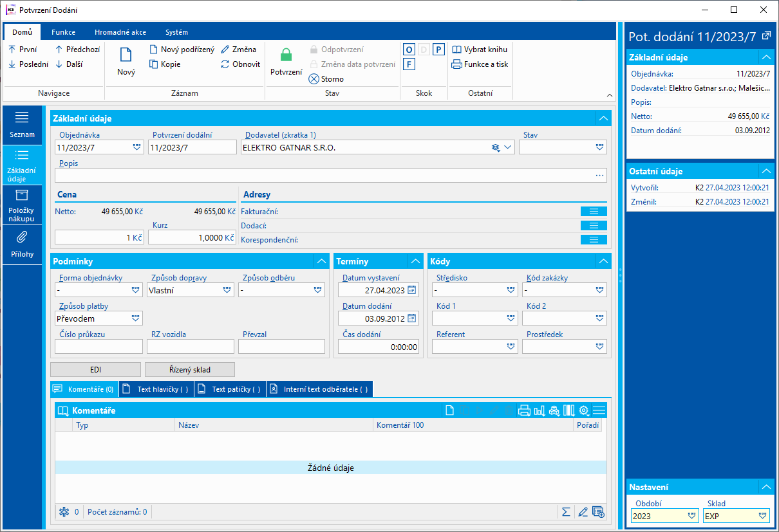Screen dimensions: 779x532
Task: Open calendar for Datum vystavení
Action: coord(412,290)
